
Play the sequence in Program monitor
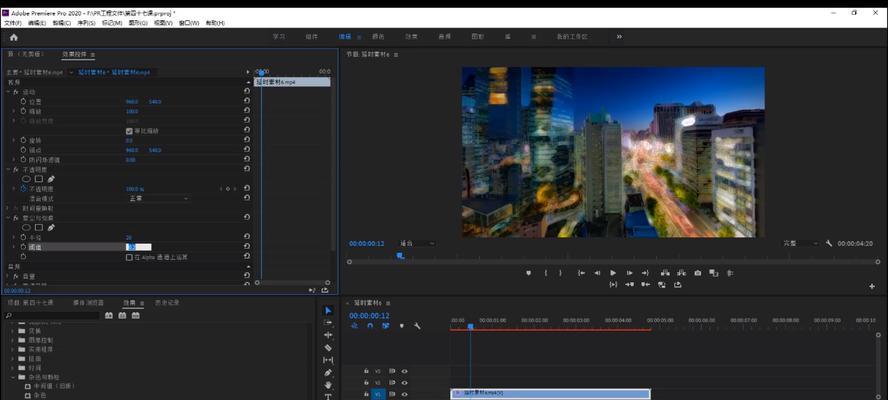coord(613,273)
